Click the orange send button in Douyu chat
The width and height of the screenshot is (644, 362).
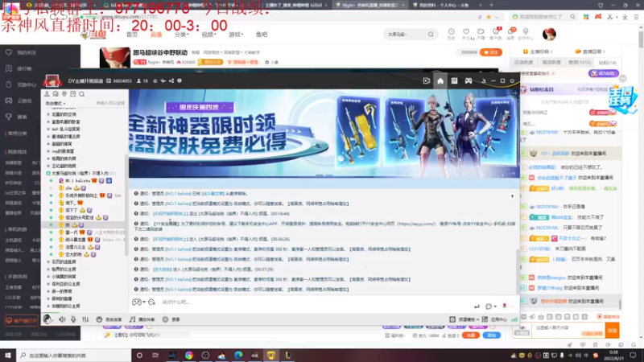[x=612, y=330]
